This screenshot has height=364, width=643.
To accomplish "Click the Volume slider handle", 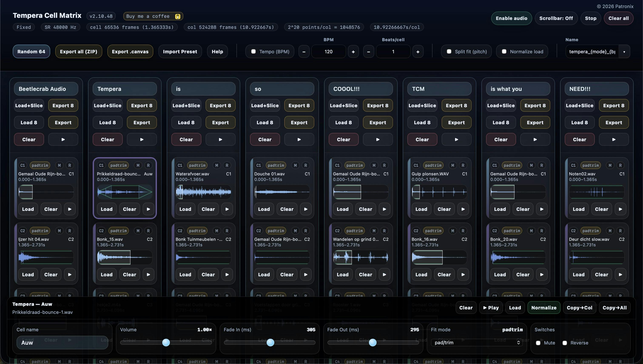I will pos(166,343).
